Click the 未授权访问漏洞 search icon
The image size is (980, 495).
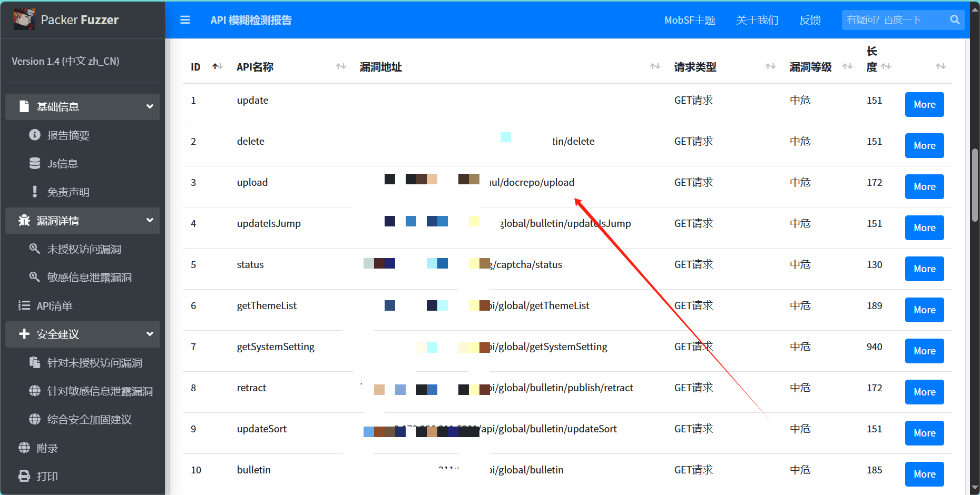pos(35,249)
